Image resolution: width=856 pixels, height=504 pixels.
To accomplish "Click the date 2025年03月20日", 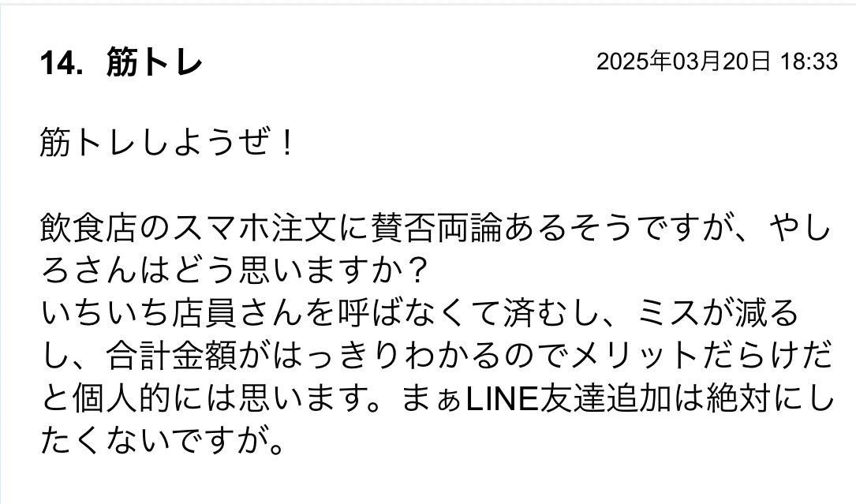I will pos(683,62).
